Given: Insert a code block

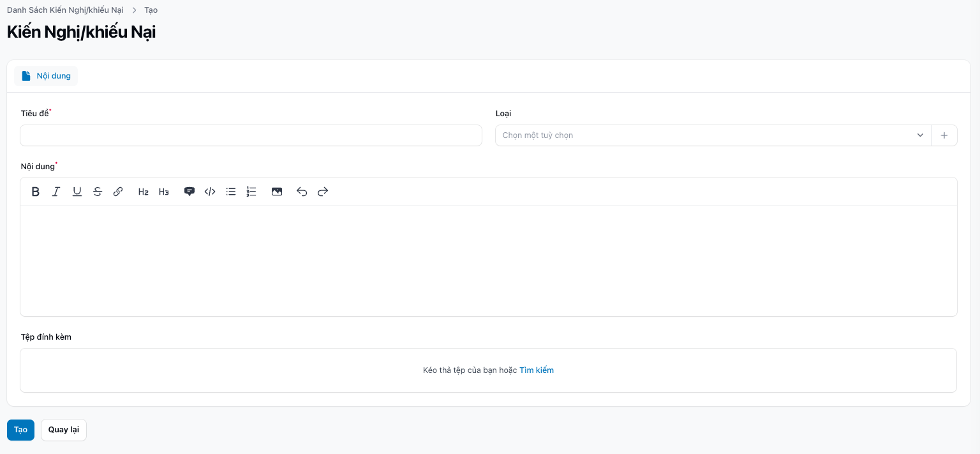Looking at the screenshot, I should 210,192.
